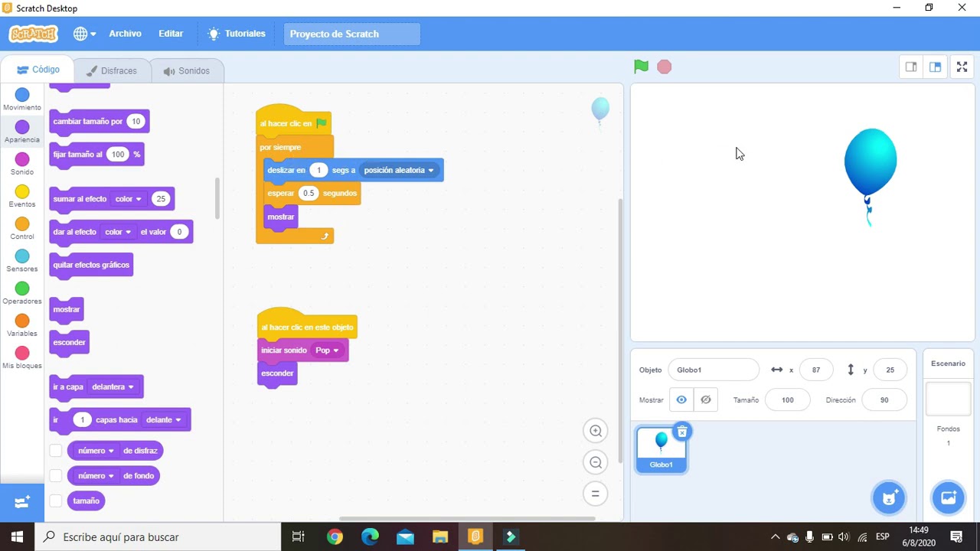Open número dropdown in de disfraz block
The height and width of the screenshot is (551, 980).
click(96, 451)
